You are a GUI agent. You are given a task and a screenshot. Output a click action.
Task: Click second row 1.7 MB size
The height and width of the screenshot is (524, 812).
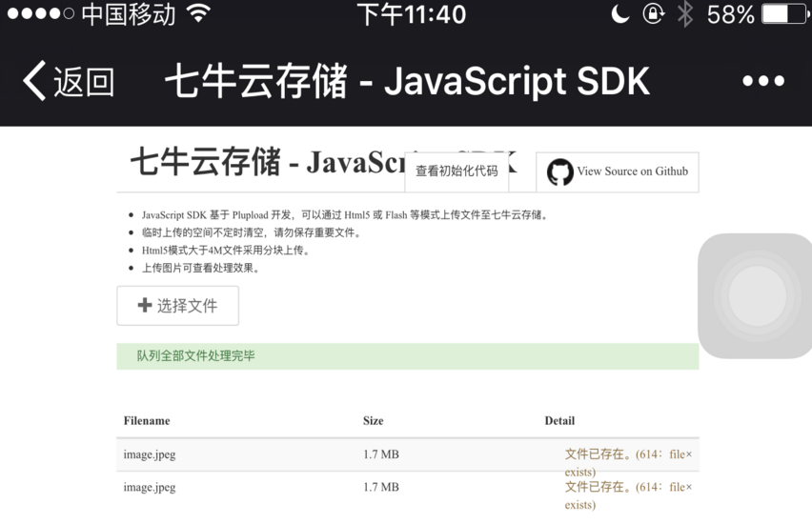381,487
